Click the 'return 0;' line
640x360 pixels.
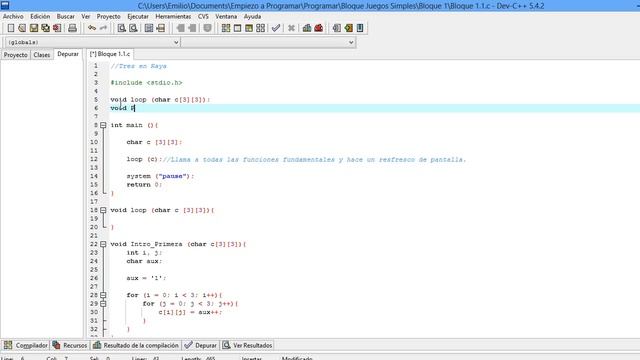pos(144,184)
